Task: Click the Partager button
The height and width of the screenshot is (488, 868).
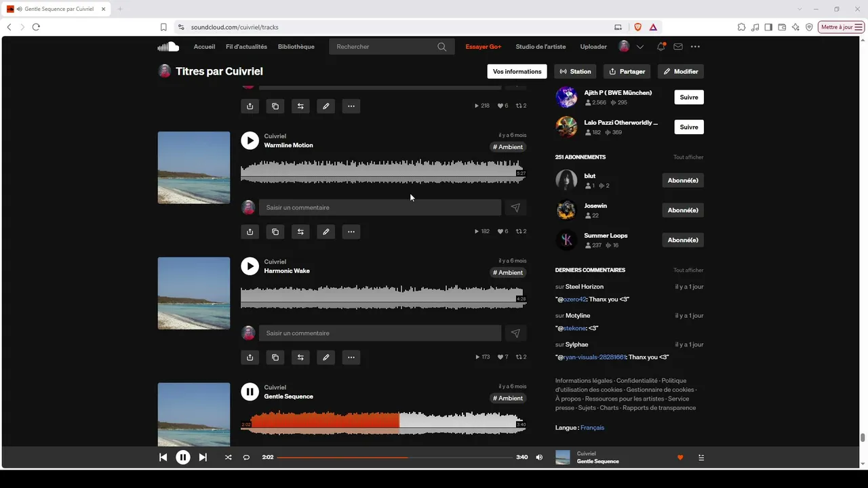Action: (x=627, y=71)
